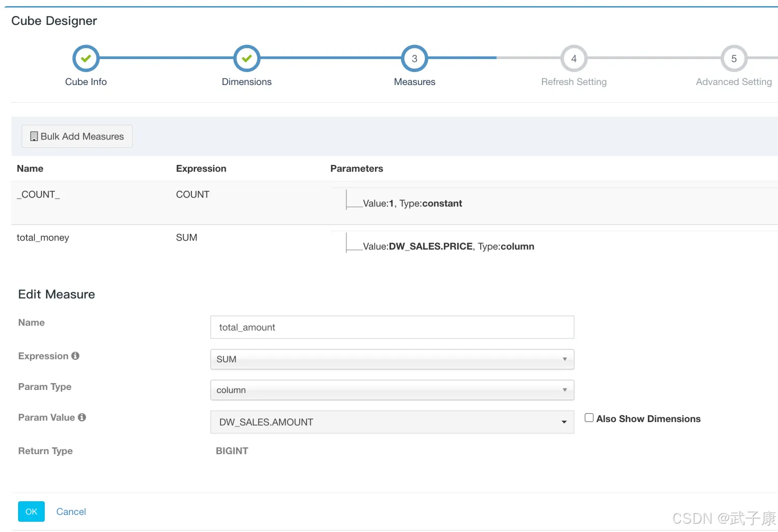
Task: Click the info icon beside Param Value
Action: (x=82, y=417)
